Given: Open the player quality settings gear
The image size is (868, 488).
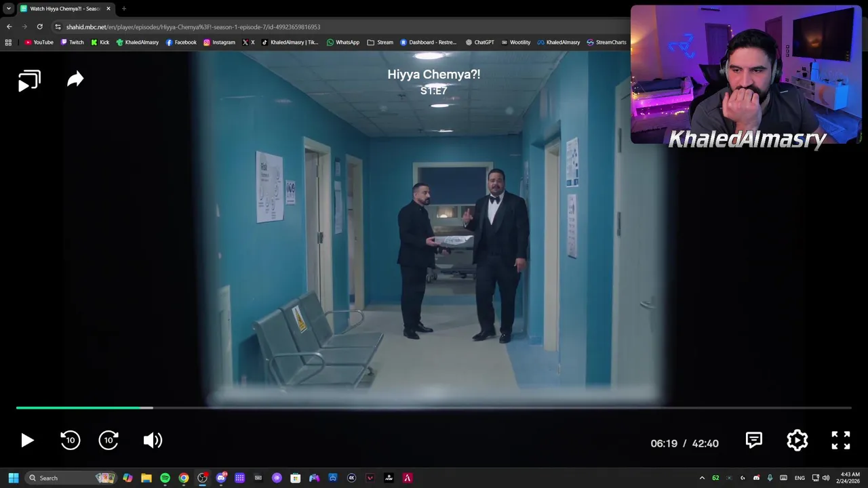Looking at the screenshot, I should [797, 441].
